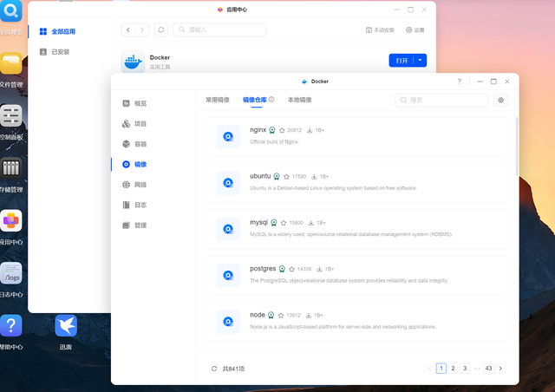
Task: Click the mysql image icon
Action: pos(228,229)
